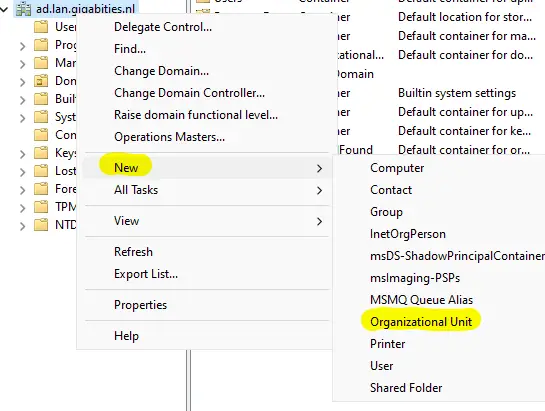
Task: Create a new Computer object
Action: (x=397, y=168)
